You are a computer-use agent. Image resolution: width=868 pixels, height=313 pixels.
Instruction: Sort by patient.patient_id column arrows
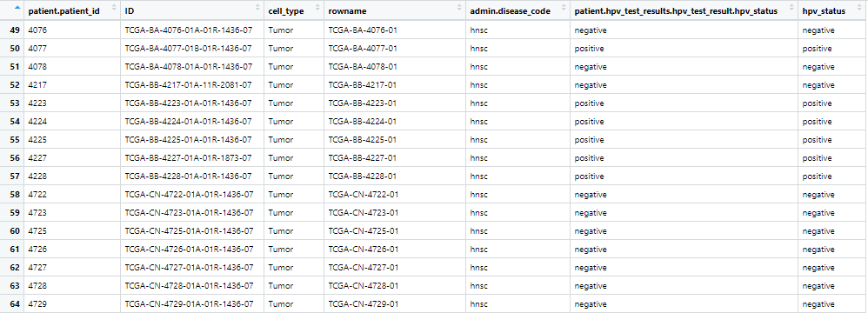tap(114, 9)
